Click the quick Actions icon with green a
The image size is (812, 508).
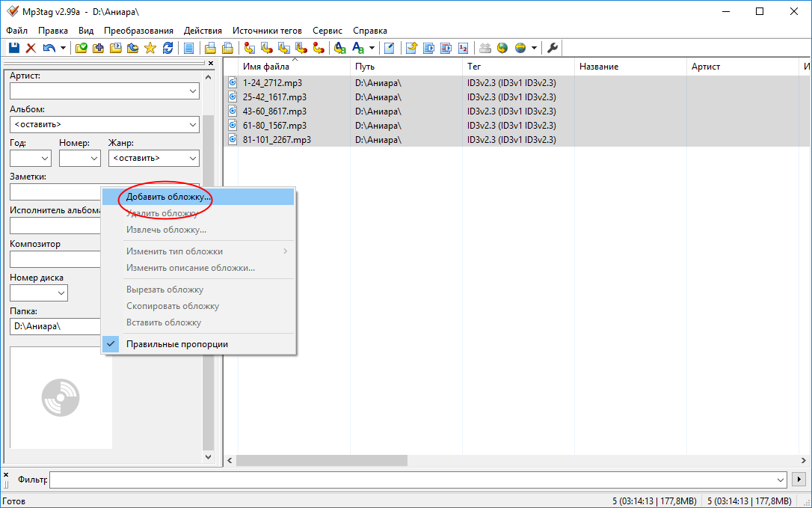coord(358,48)
